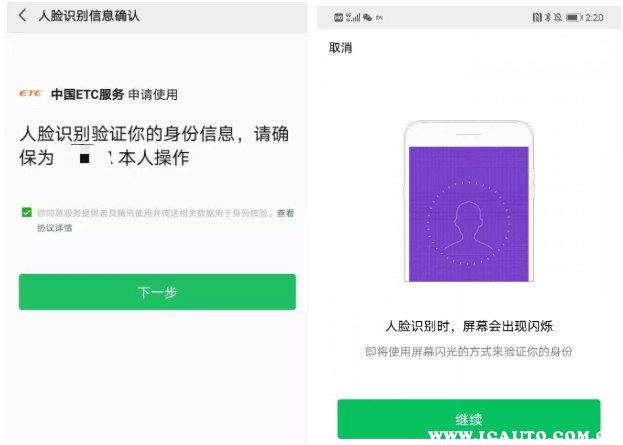Click the purple phone screen illustration
The width and height of the screenshot is (623, 445).
click(x=469, y=214)
